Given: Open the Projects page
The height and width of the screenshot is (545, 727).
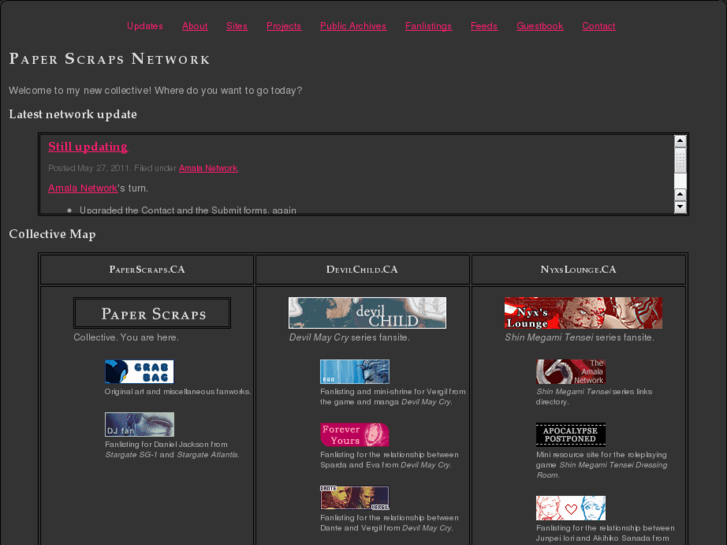Looking at the screenshot, I should click(x=284, y=26).
